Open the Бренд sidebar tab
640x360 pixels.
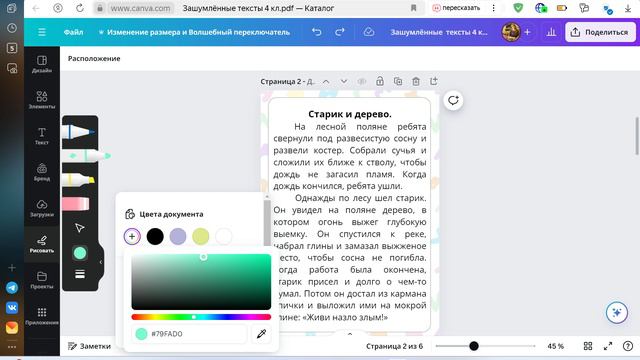(42, 172)
